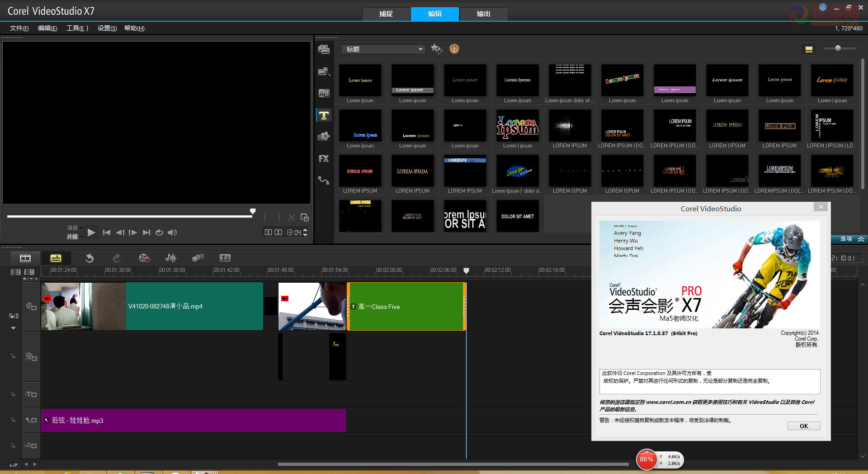Add selected title to favorites star icon
This screenshot has width=868, height=474.
pos(436,49)
